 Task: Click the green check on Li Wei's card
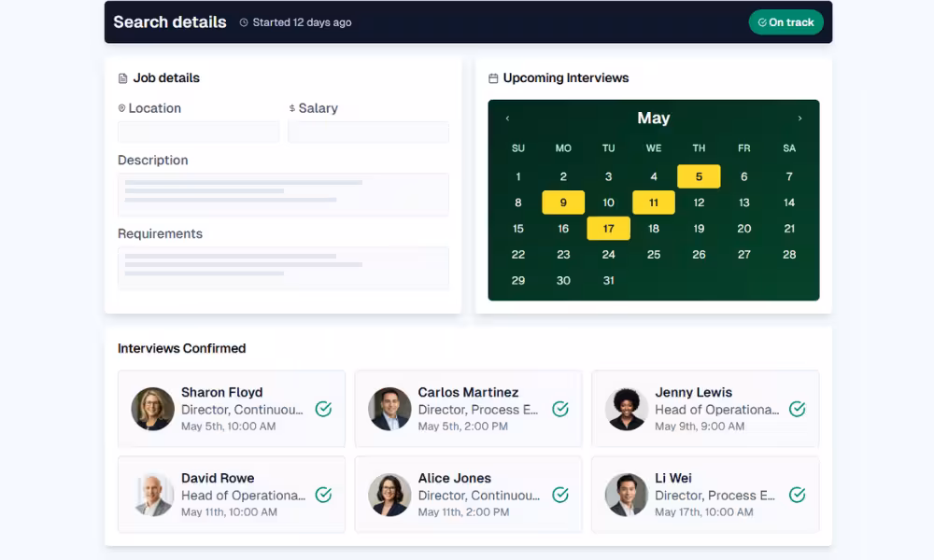(797, 495)
